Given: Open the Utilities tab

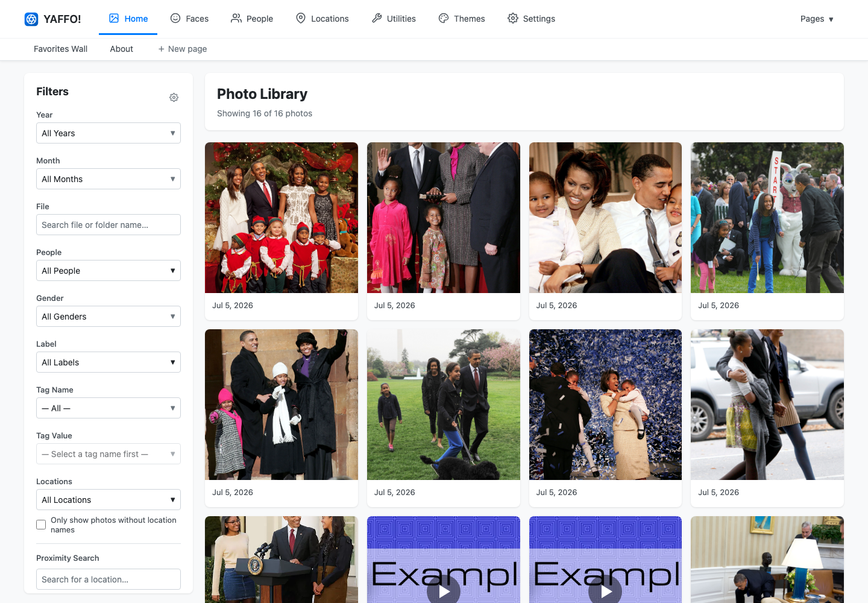Looking at the screenshot, I should (x=394, y=19).
